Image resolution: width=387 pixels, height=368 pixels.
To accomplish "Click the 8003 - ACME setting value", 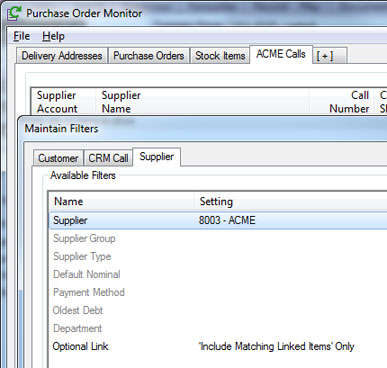I will [x=227, y=220].
